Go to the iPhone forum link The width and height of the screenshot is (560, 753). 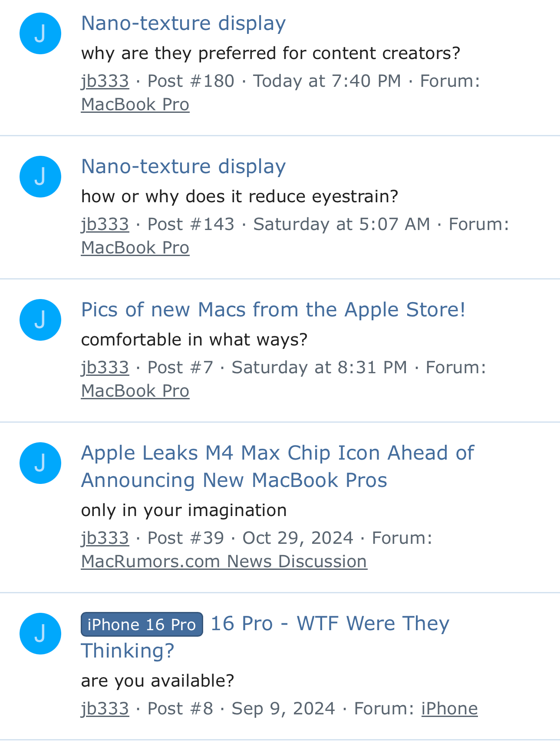449,709
